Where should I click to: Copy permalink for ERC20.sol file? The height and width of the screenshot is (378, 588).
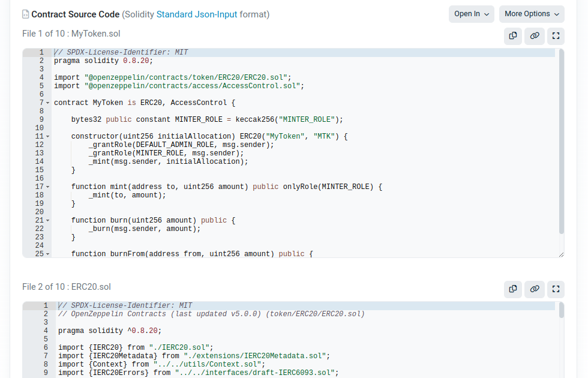coord(535,289)
